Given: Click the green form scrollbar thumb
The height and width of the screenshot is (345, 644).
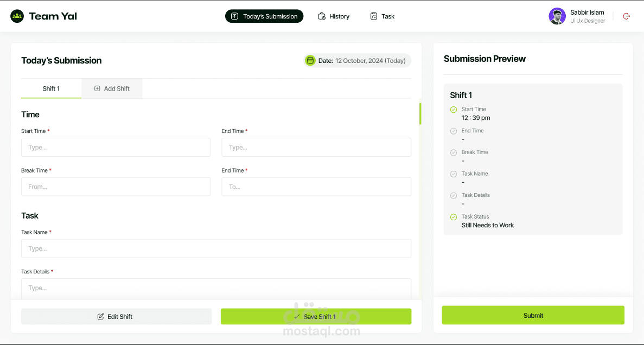Looking at the screenshot, I should (420, 113).
